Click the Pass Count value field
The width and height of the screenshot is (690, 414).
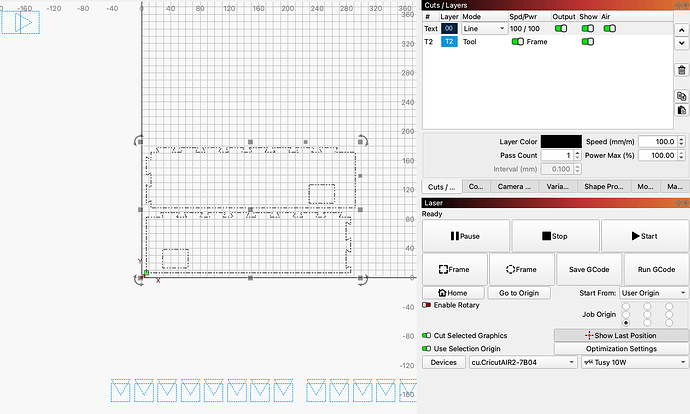click(x=557, y=155)
